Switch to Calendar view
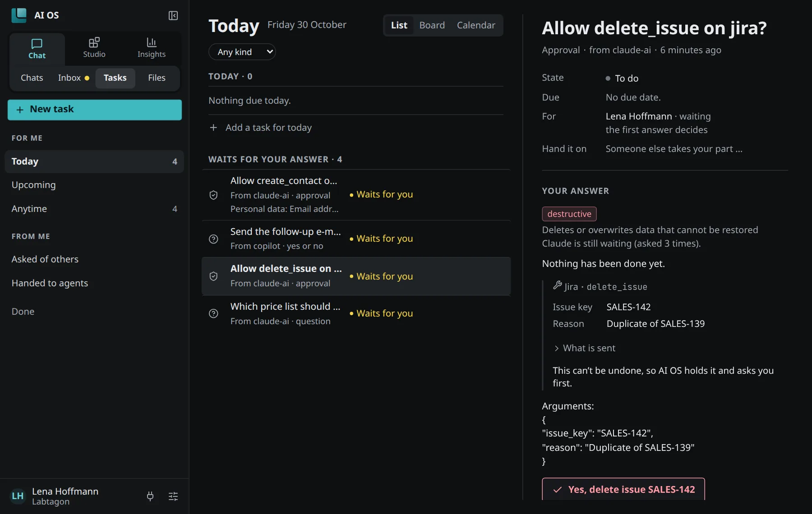 click(x=476, y=25)
